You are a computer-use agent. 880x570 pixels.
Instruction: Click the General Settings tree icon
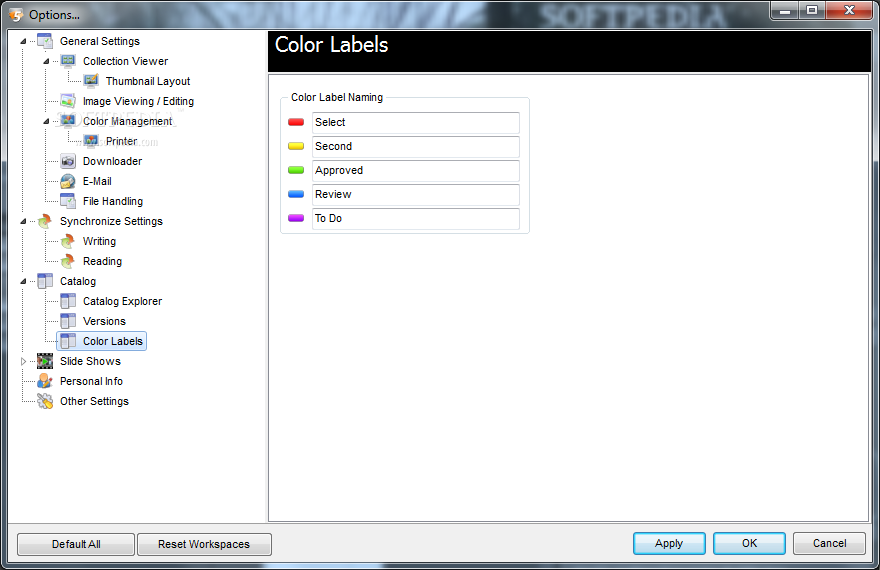click(45, 41)
